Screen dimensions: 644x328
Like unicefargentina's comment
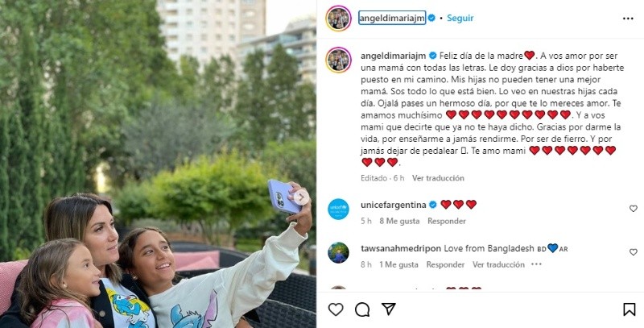coord(634,209)
